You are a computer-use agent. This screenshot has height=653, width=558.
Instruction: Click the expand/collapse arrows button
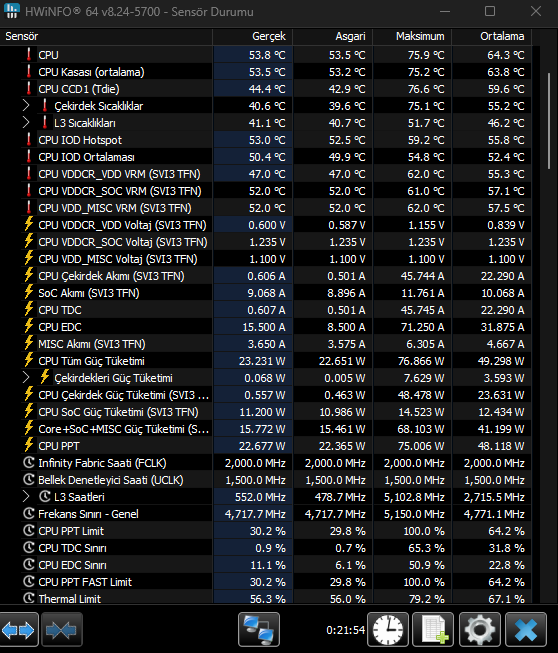(19, 630)
